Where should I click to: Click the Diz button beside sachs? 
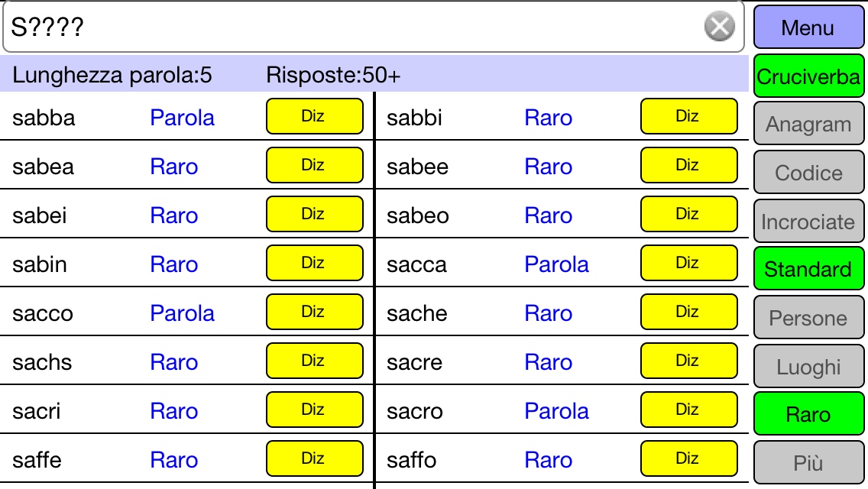(x=315, y=361)
